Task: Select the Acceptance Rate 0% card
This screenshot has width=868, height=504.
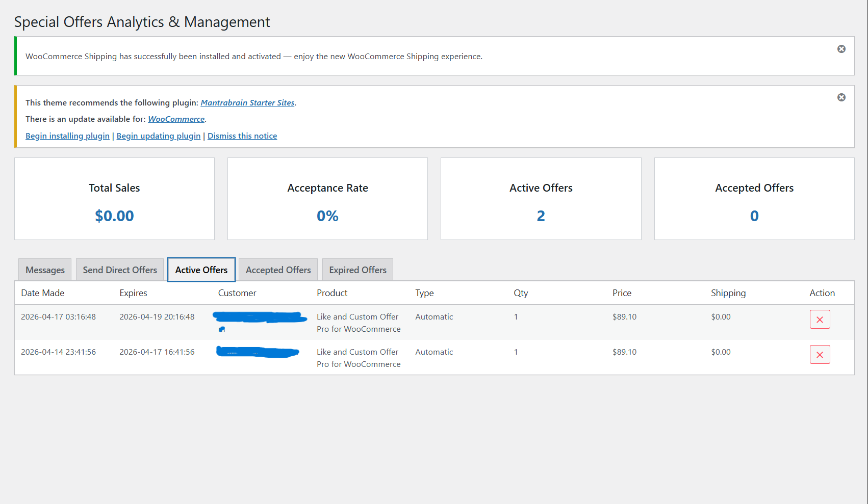Action: coord(327,199)
